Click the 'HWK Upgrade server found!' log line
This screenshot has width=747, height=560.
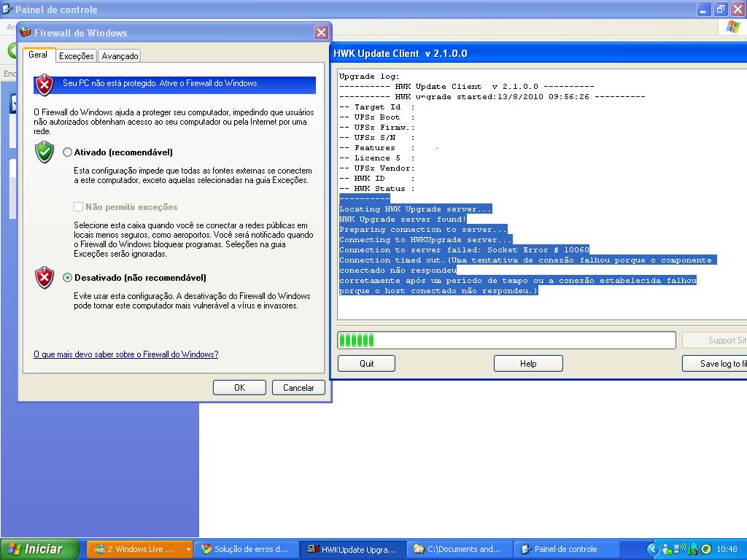tap(403, 219)
